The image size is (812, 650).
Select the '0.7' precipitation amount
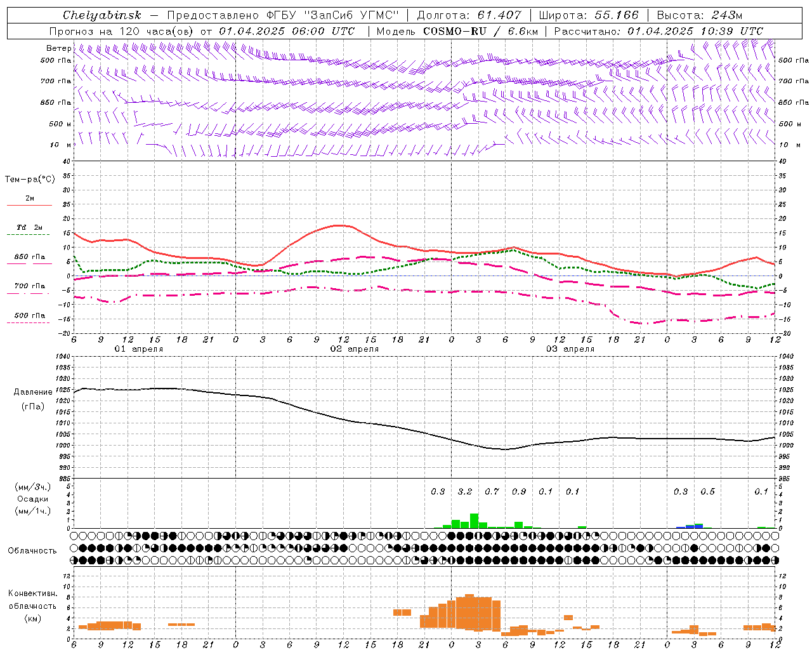(492, 491)
